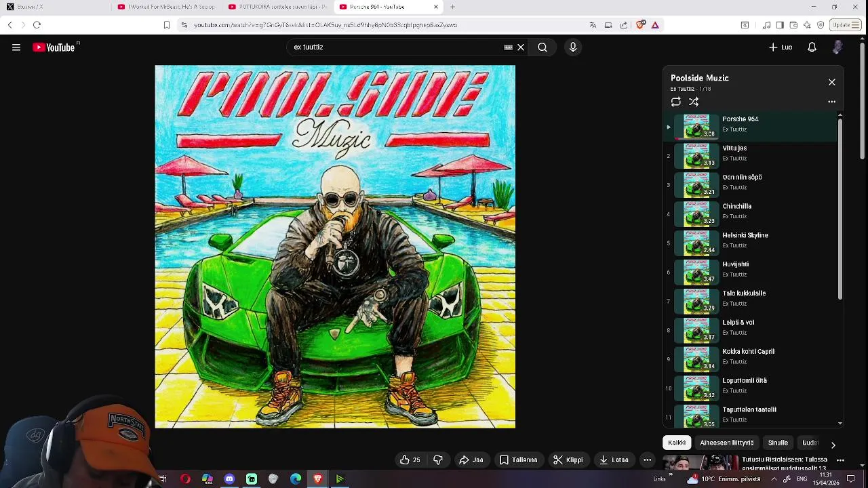868x488 pixels.
Task: Open the playlist more options menu
Action: pos(832,102)
